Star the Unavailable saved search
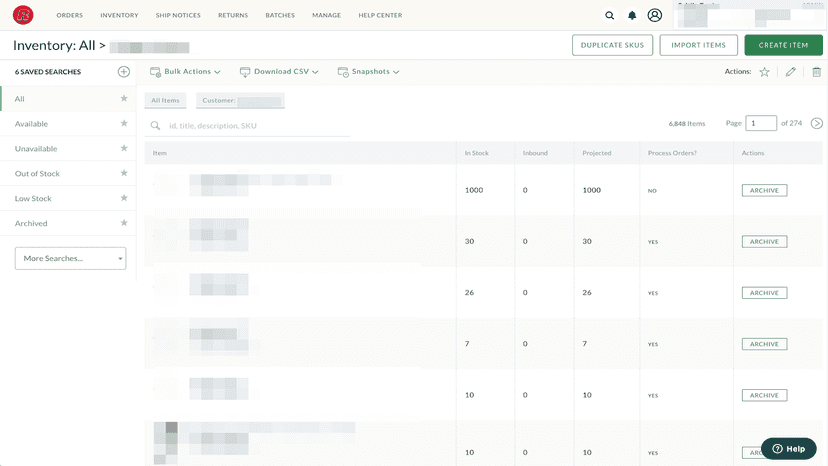 tap(124, 148)
